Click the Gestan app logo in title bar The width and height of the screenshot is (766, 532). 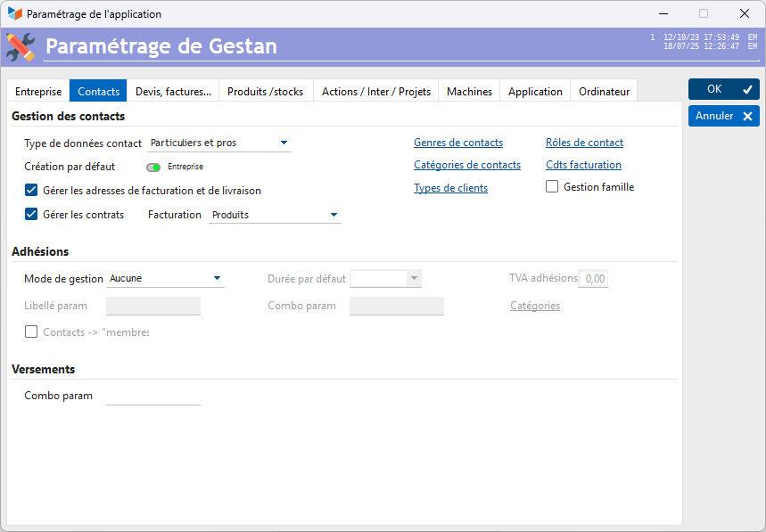click(x=15, y=14)
